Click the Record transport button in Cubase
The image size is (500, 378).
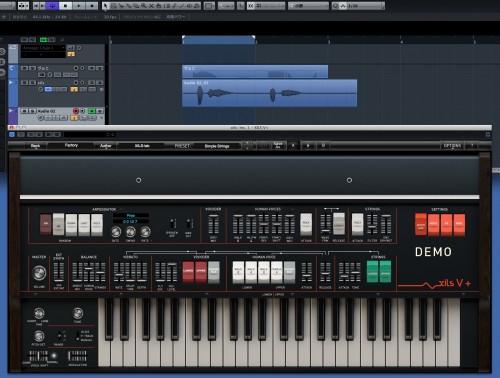point(92,6)
